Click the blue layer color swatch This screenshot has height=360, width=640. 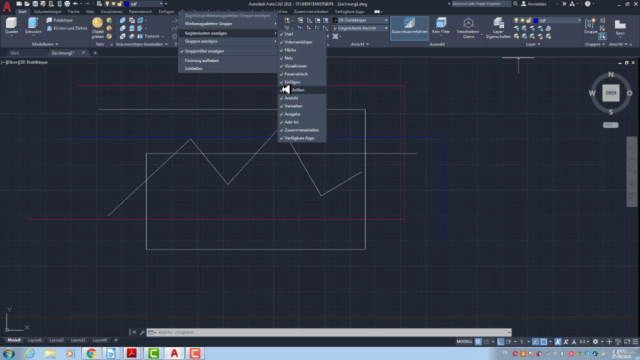pos(536,20)
